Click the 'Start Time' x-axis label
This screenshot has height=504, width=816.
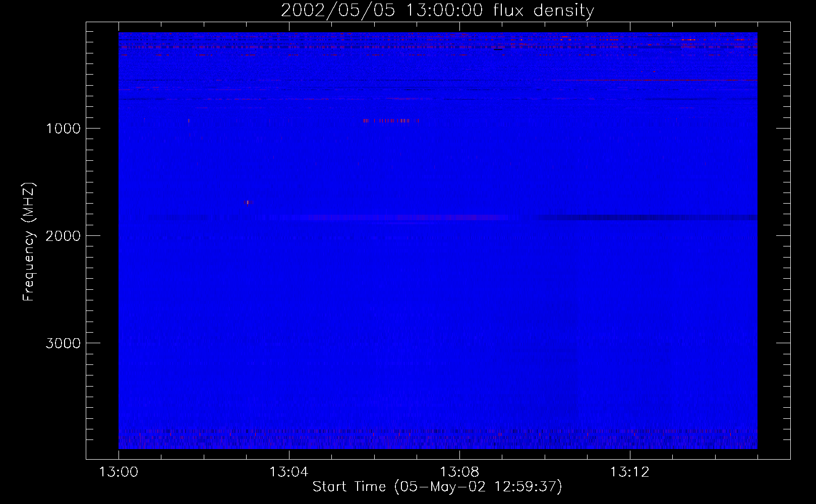coord(437,486)
